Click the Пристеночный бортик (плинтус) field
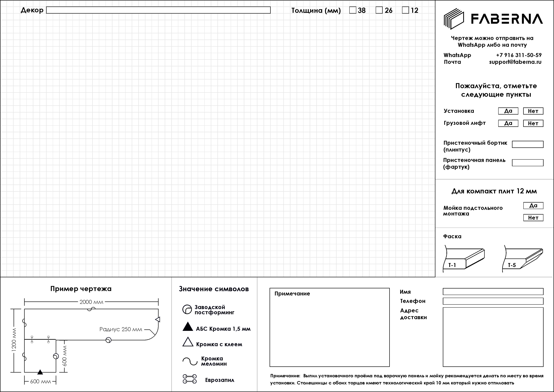This screenshot has height=392, width=554. tap(528, 144)
